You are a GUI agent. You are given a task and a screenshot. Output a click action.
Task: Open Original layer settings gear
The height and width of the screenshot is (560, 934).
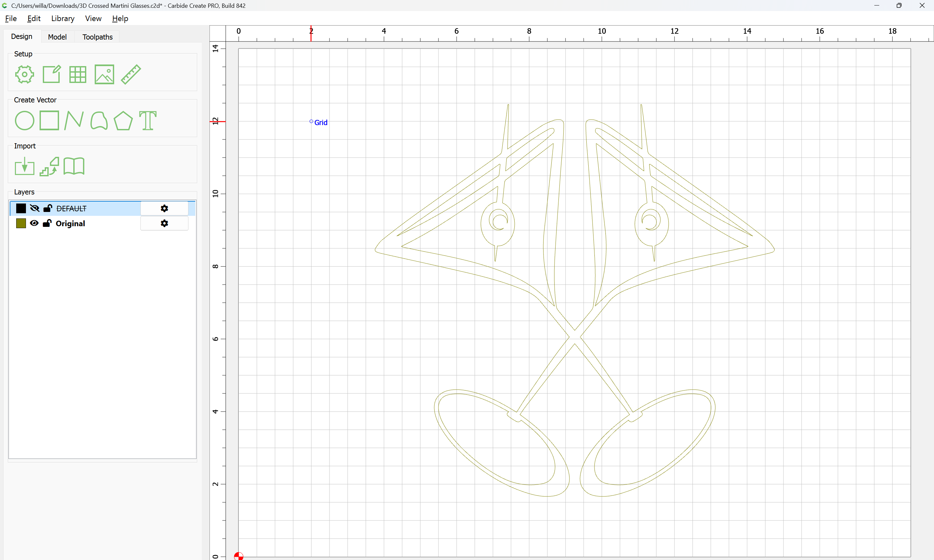(x=164, y=223)
